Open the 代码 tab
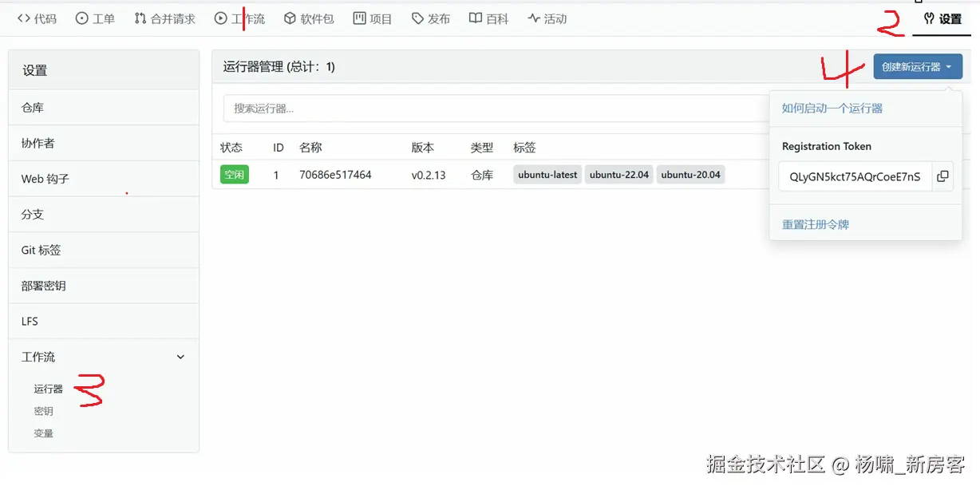980x490 pixels. click(x=37, y=18)
